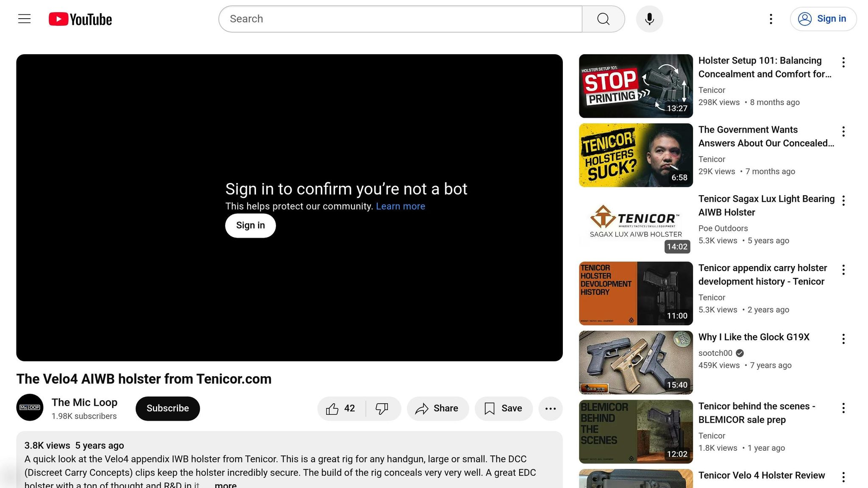Subscribe to The Mic Loop
The height and width of the screenshot is (488, 868).
click(168, 409)
